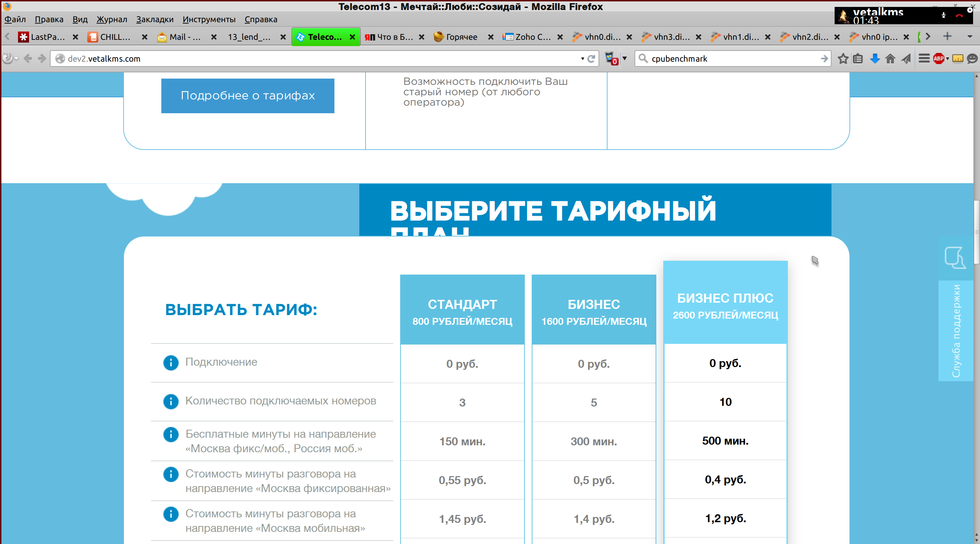Click the info icon next to Подключение
Image resolution: width=980 pixels, height=544 pixels.
171,363
